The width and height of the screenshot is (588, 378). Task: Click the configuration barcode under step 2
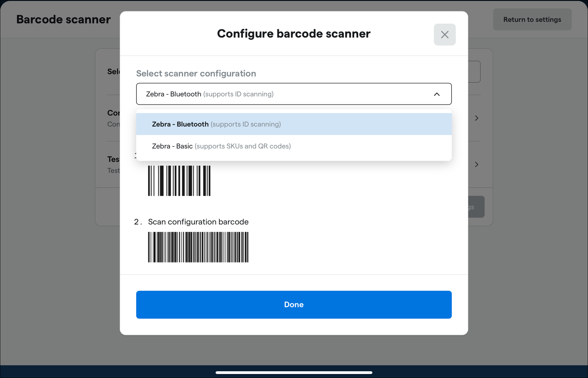pyautogui.click(x=198, y=247)
